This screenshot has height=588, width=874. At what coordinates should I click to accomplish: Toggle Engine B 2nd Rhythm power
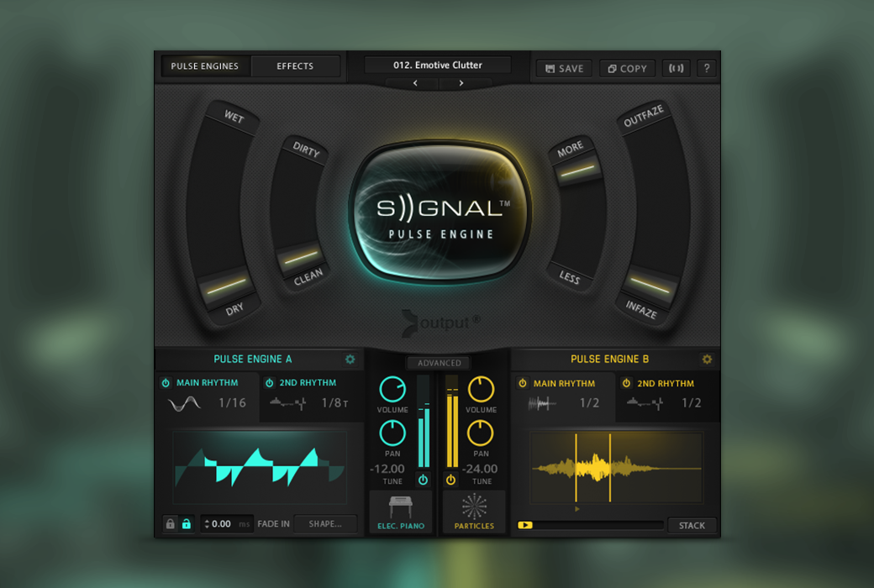pos(626,383)
